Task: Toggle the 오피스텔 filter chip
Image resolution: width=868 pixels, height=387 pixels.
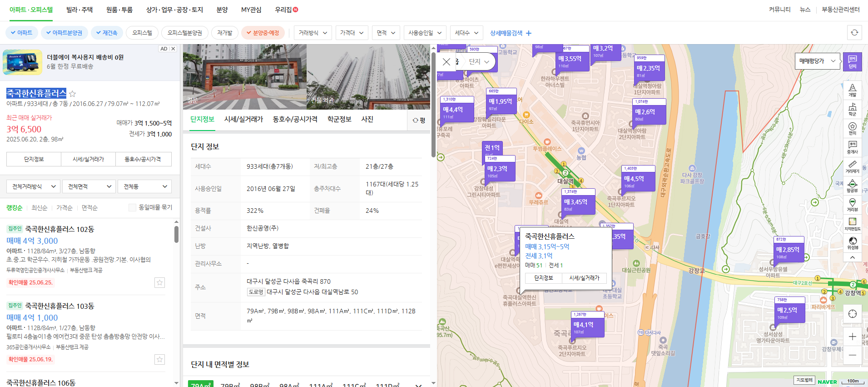Action: pos(142,33)
